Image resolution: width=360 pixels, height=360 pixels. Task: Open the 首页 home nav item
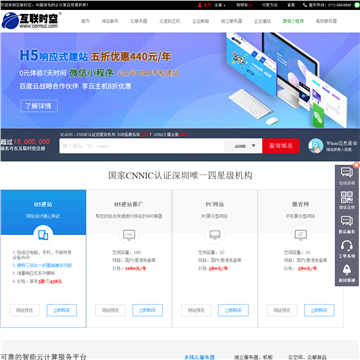click(x=86, y=21)
